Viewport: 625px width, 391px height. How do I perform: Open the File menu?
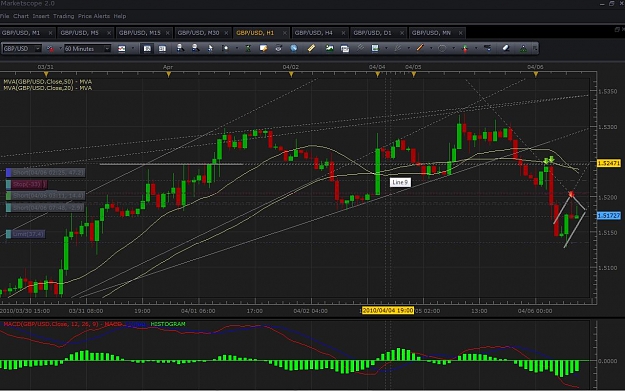click(x=4, y=16)
